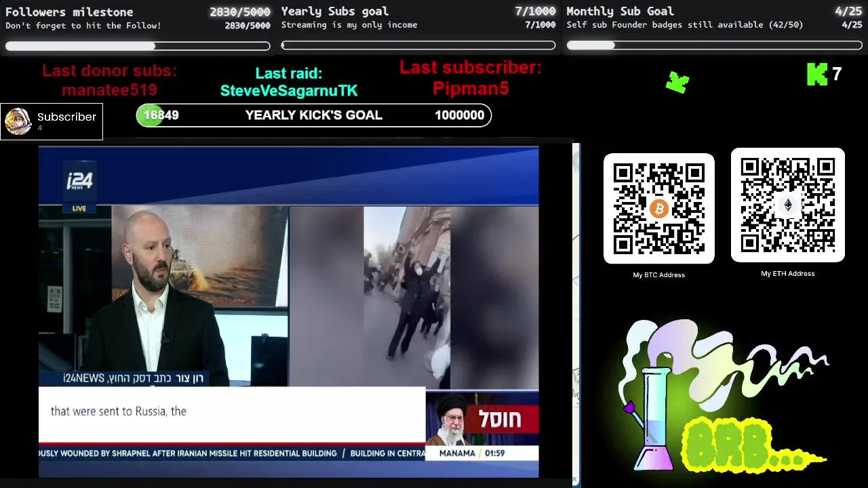Viewport: 868px width, 488px height.
Task: Click 'Self sub Founder badges still available' text
Action: pyautogui.click(x=685, y=25)
